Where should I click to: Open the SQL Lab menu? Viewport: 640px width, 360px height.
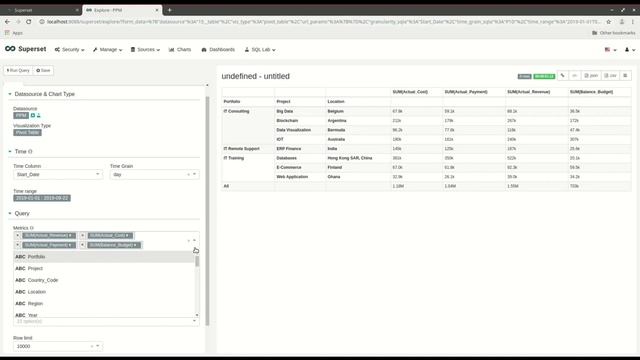click(260, 49)
